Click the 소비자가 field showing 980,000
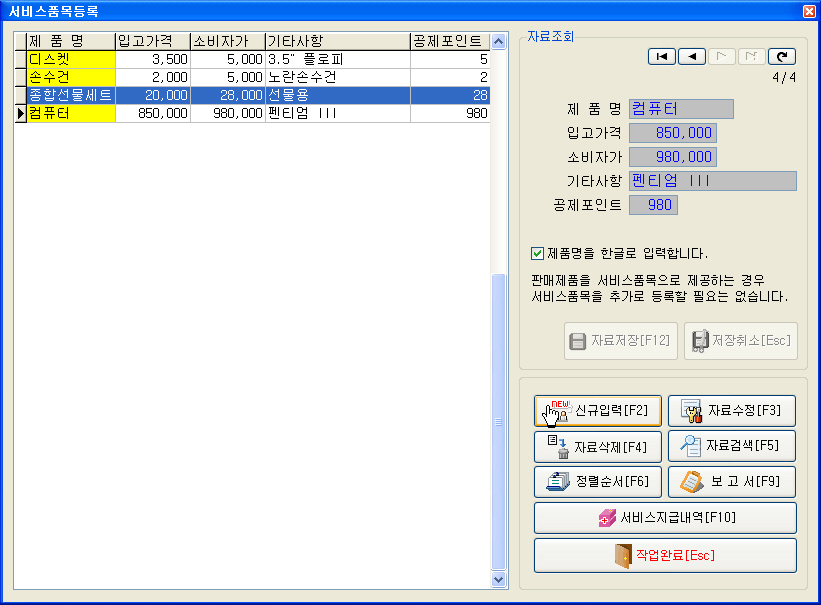This screenshot has width=821, height=605. coord(673,157)
